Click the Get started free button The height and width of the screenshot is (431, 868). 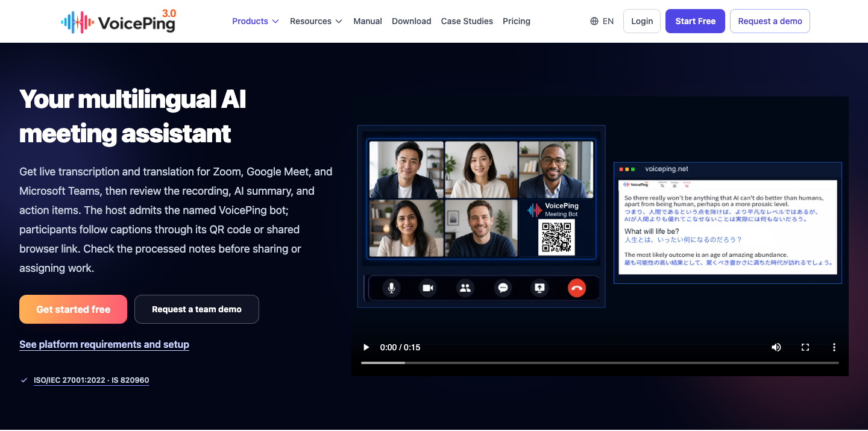click(73, 309)
